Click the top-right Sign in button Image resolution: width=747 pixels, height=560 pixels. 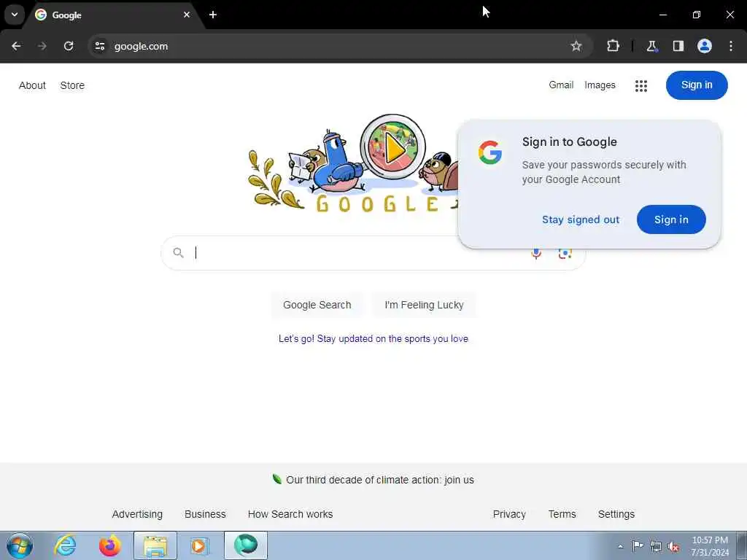click(697, 85)
